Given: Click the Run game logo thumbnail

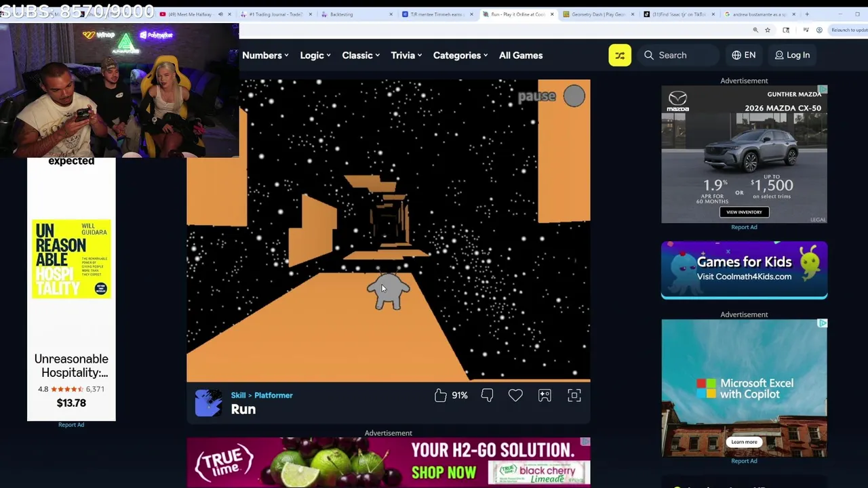Looking at the screenshot, I should 208,403.
